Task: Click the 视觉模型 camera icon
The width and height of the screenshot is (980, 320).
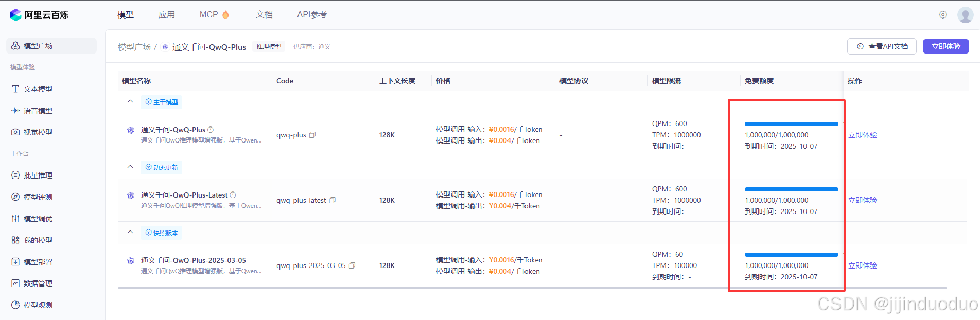Action: point(15,132)
